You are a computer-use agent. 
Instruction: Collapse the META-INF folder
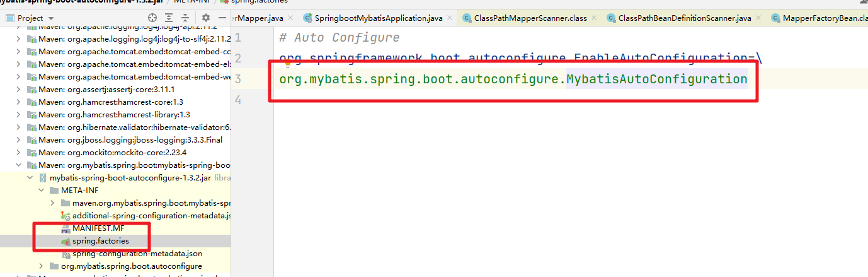[x=41, y=191]
